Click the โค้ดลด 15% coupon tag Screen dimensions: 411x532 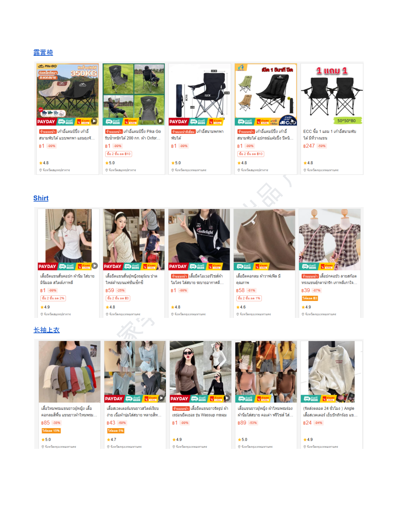click(51, 431)
